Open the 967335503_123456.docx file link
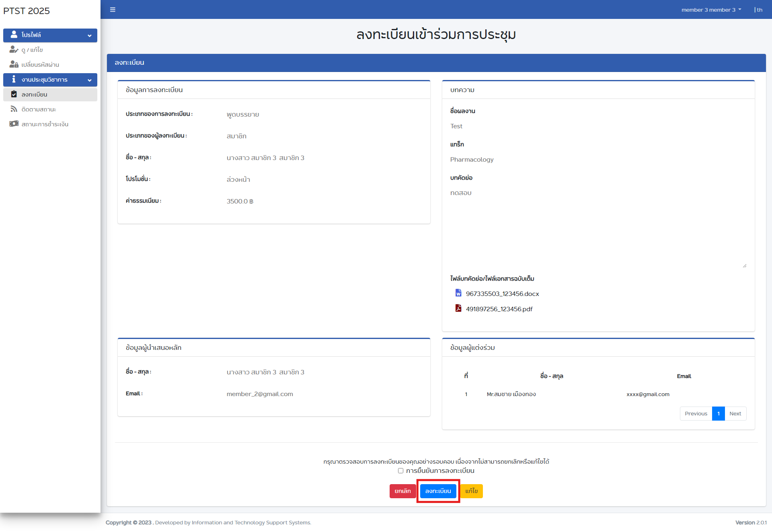This screenshot has height=532, width=772. [x=502, y=294]
